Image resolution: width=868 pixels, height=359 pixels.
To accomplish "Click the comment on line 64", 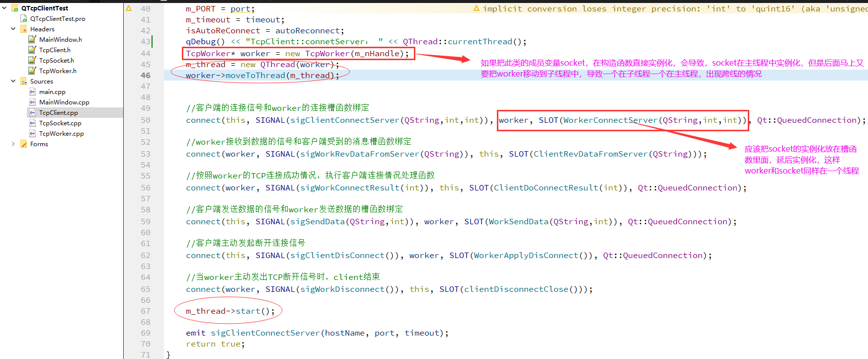I will [x=283, y=276].
